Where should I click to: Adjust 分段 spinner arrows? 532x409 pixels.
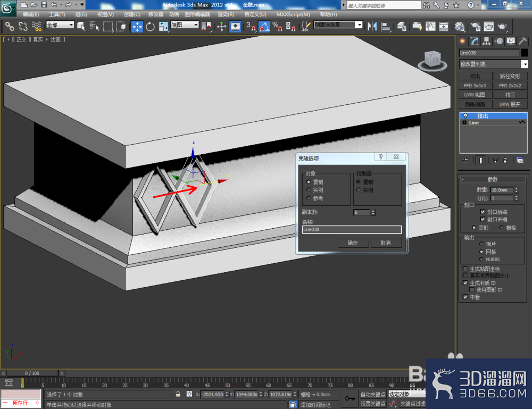(x=517, y=198)
